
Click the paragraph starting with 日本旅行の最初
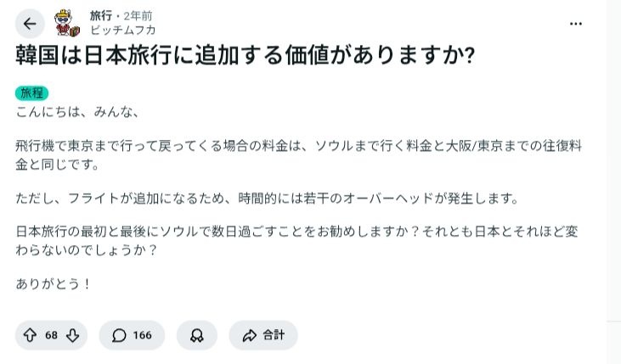pyautogui.click(x=296, y=239)
